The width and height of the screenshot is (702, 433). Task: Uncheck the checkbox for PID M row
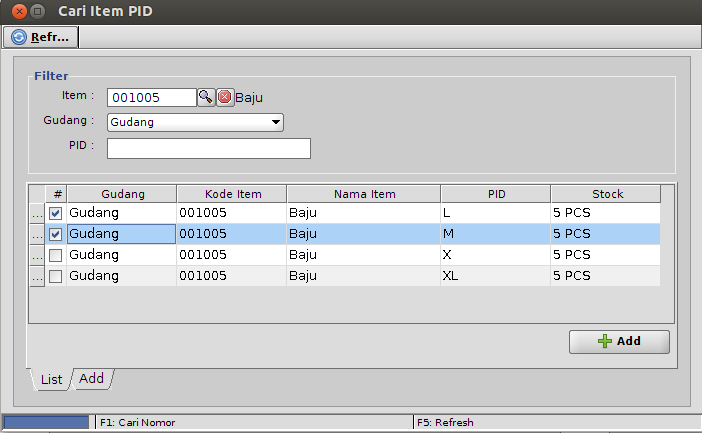click(x=56, y=234)
